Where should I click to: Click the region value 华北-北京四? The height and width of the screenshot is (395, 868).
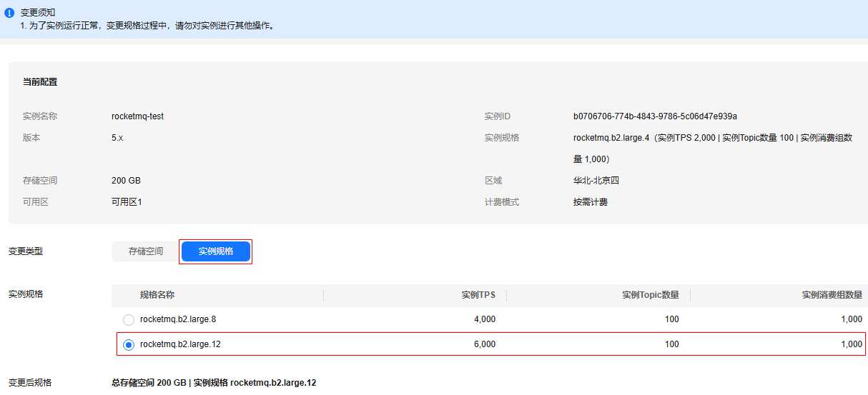(x=596, y=181)
